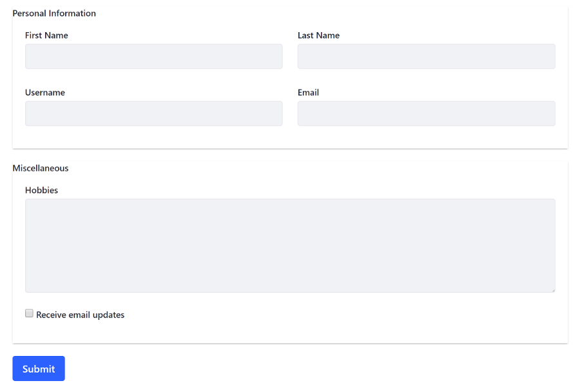This screenshot has height=392, width=580.
Task: Click the 'Miscellaneous' section heading
Action: click(41, 169)
